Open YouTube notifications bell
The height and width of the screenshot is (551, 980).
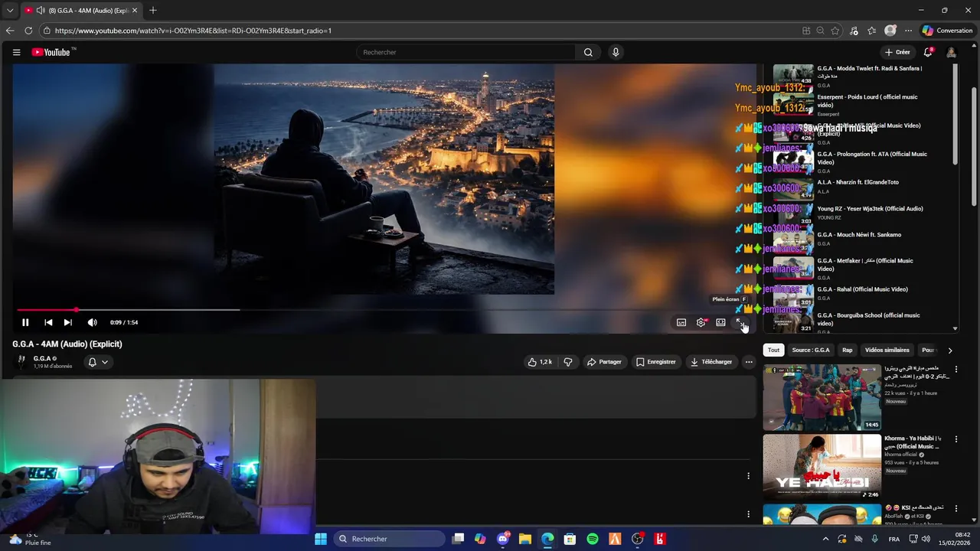tap(928, 52)
